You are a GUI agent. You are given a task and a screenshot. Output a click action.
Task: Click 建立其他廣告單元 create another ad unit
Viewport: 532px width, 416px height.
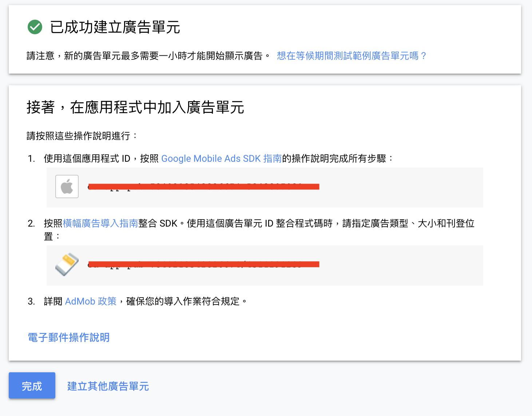[x=108, y=386]
